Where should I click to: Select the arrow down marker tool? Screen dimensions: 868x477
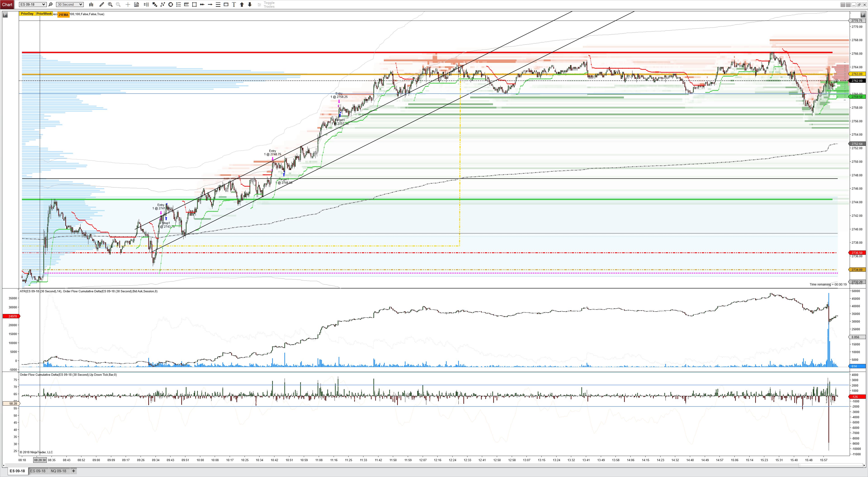point(250,4)
